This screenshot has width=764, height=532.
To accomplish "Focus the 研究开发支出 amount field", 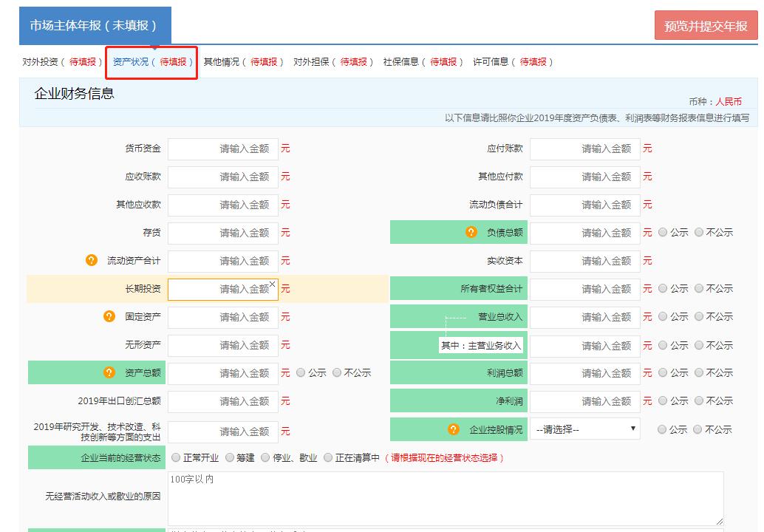I will [223, 432].
